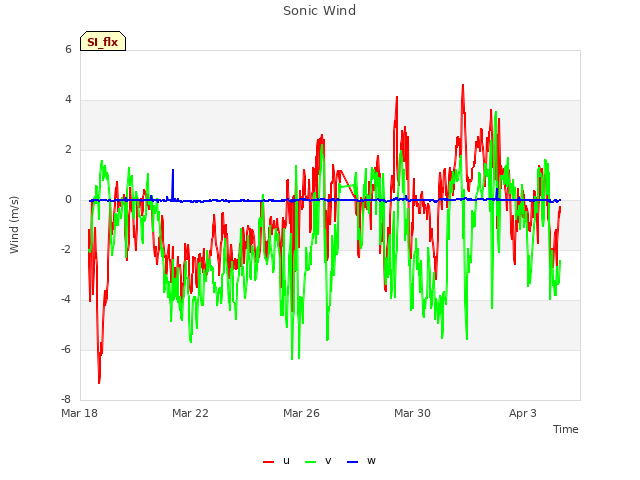Click the Mar 22 x-axis label

click(x=190, y=413)
